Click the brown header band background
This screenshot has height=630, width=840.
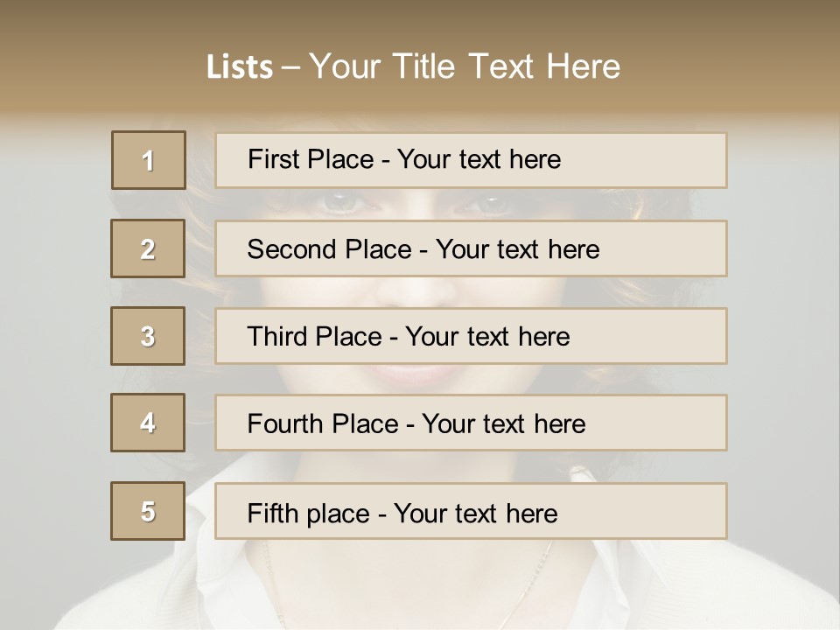[744, 52]
